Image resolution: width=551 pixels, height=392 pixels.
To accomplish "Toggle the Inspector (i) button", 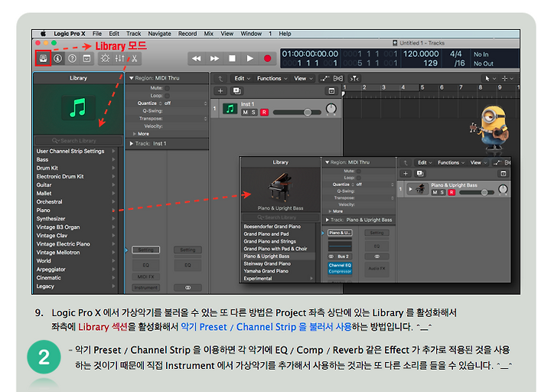I will (58, 58).
